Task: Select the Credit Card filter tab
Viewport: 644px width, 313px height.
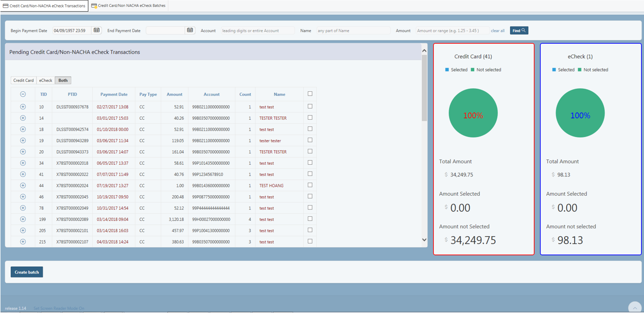Action: click(x=24, y=80)
